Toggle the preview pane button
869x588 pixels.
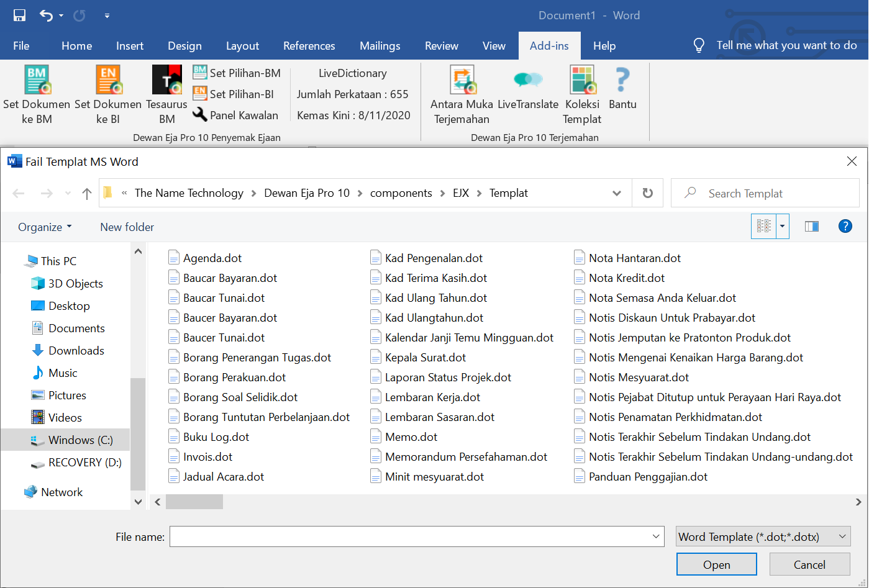pos(811,227)
